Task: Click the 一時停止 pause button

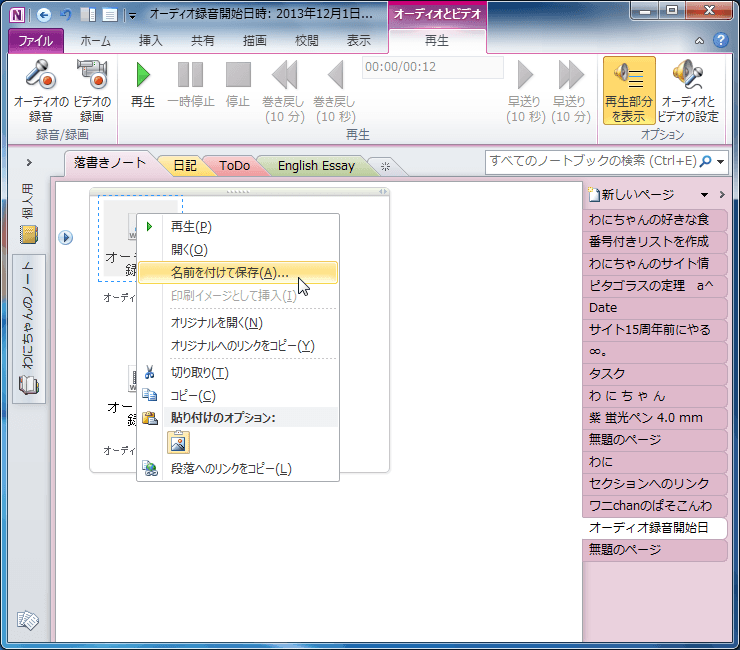Action: tap(191, 84)
